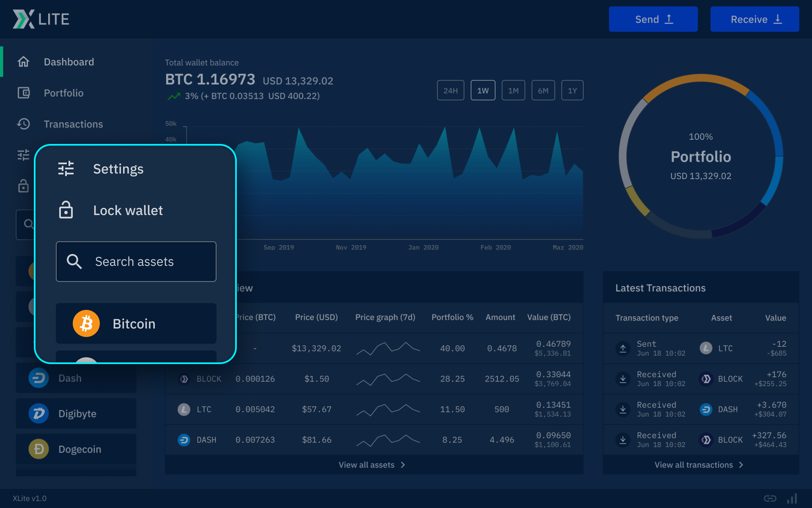The height and width of the screenshot is (508, 812).
Task: Select the 24H chart time range
Action: tap(450, 90)
